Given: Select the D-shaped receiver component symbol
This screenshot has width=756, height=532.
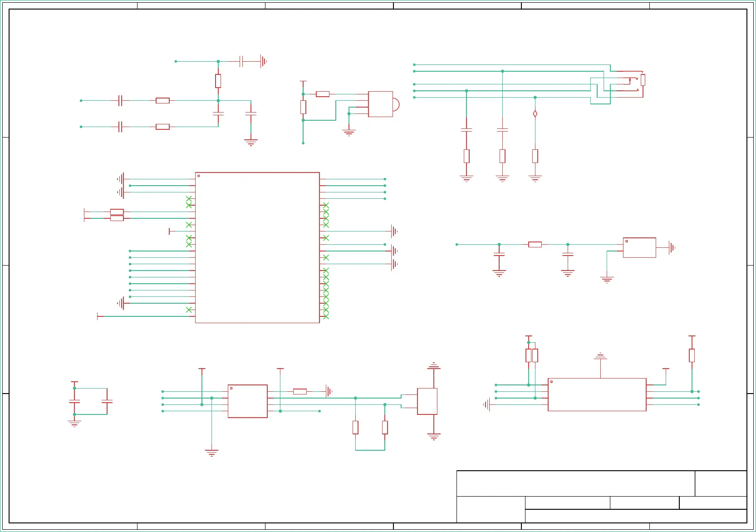Looking at the screenshot, I should (384, 104).
